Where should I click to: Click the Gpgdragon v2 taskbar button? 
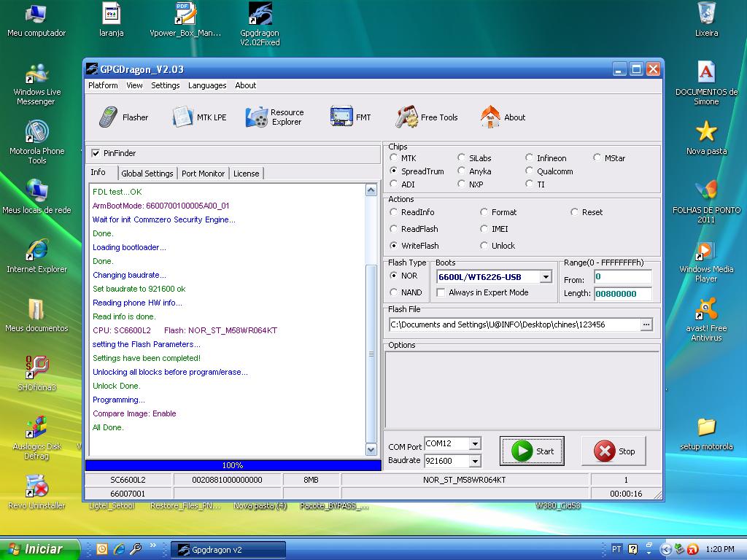[x=228, y=550]
